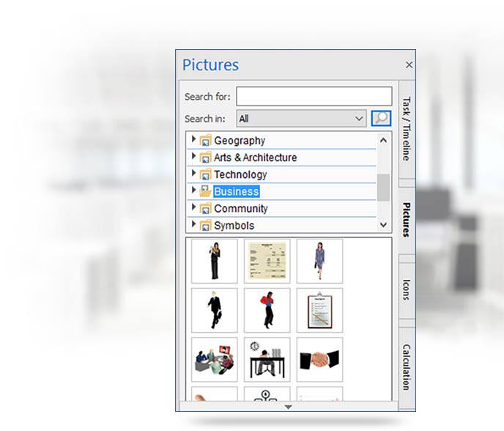Select the Community tree label
This screenshot has width=504, height=431.
point(241,208)
